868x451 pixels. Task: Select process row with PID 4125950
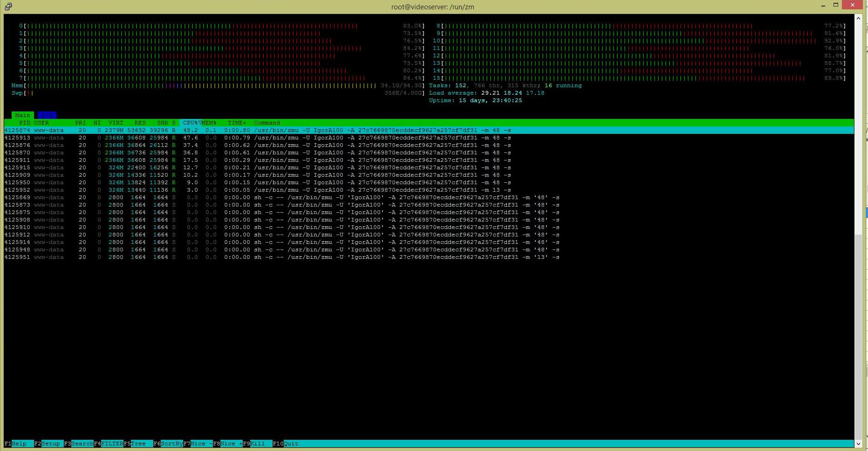pyautogui.click(x=429, y=182)
